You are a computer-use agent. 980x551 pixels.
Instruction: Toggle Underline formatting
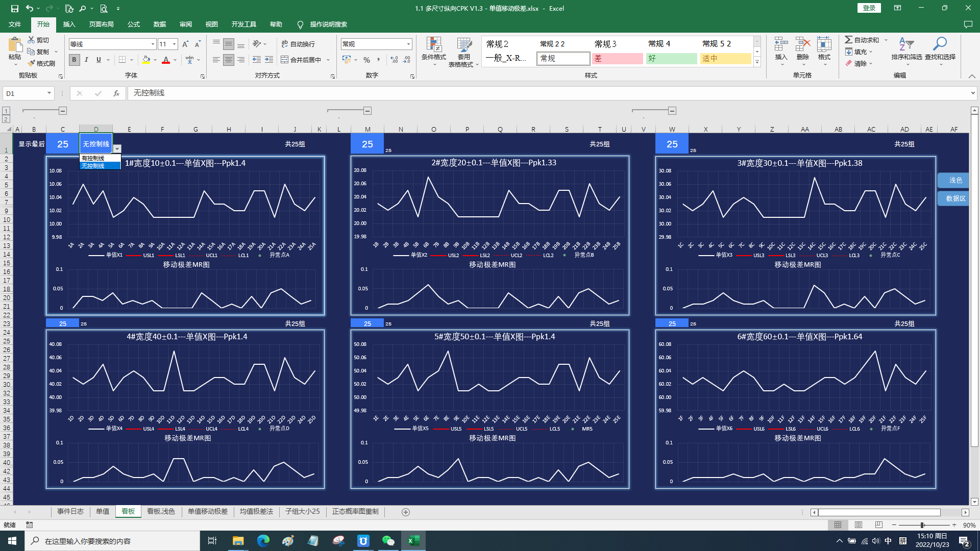[x=99, y=60]
